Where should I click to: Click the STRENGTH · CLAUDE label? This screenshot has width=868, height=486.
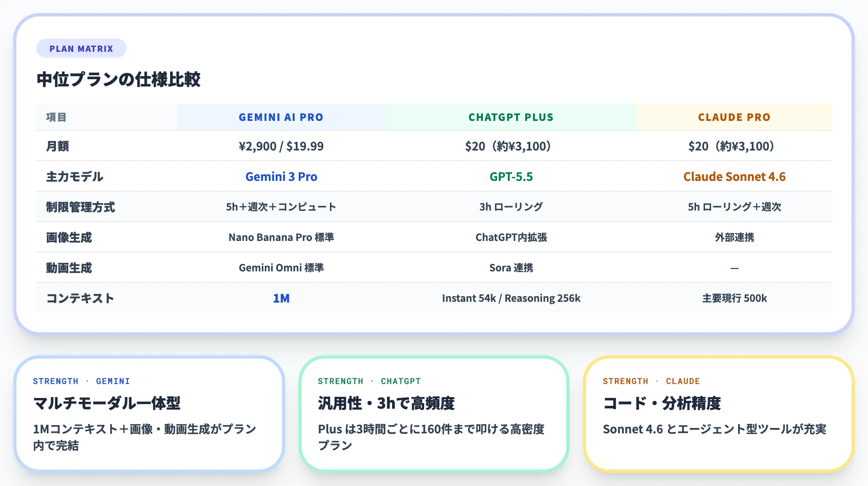coord(651,381)
